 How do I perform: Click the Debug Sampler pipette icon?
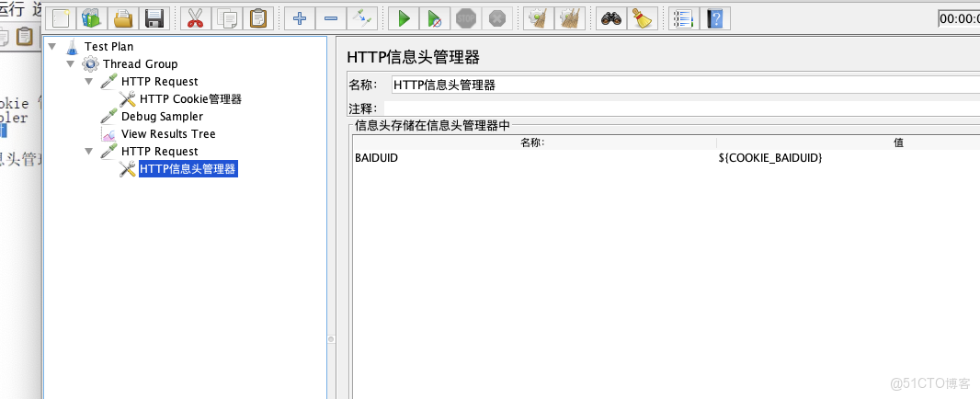pos(108,117)
